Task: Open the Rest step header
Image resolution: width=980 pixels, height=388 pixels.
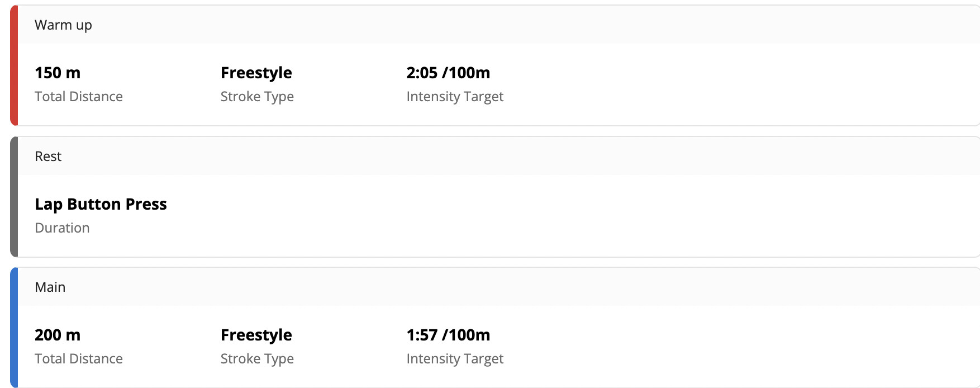Action: (x=48, y=157)
